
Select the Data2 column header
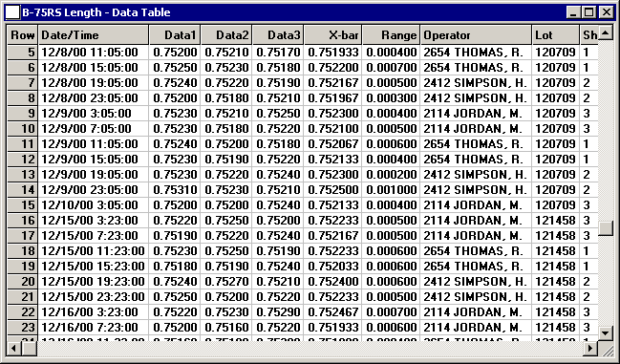(226, 35)
